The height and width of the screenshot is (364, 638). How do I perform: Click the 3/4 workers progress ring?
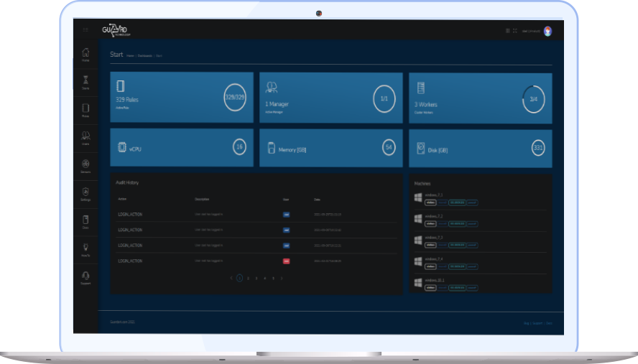(x=533, y=99)
